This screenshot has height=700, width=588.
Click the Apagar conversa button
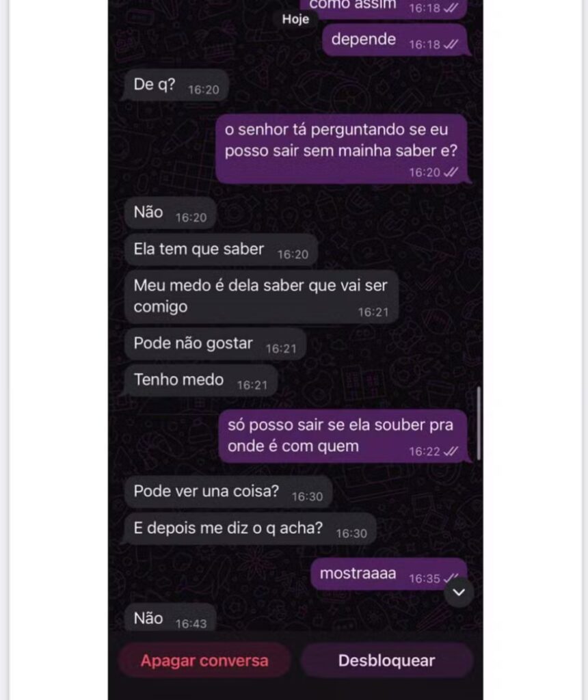coord(204,661)
